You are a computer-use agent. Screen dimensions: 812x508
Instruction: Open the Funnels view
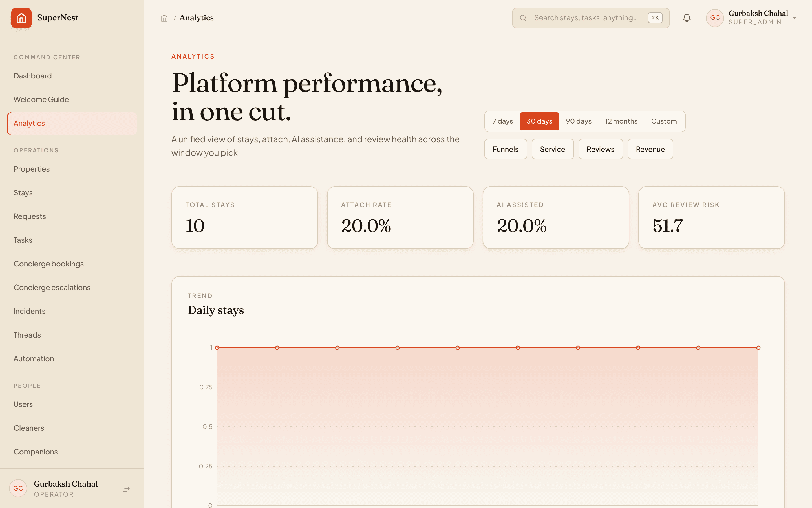click(x=505, y=149)
